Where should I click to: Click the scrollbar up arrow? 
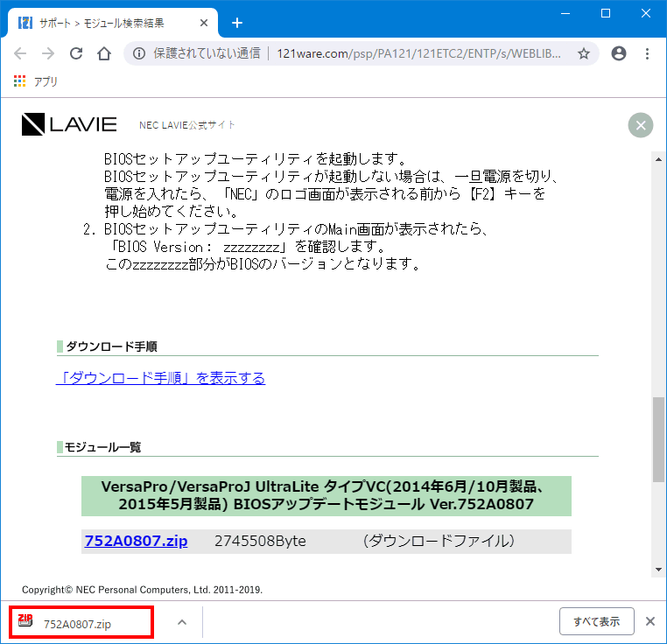tap(658, 159)
